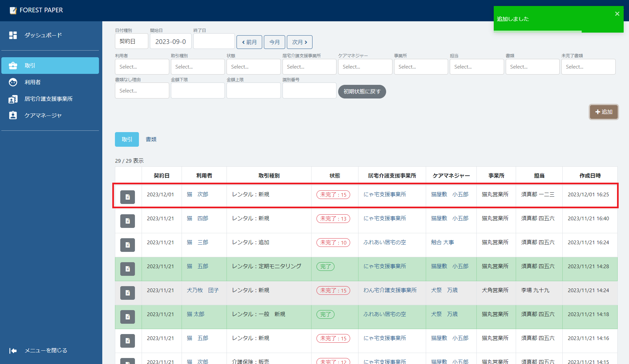Collapse sidebar with メニューを閉じる
This screenshot has height=364, width=629.
[38, 350]
